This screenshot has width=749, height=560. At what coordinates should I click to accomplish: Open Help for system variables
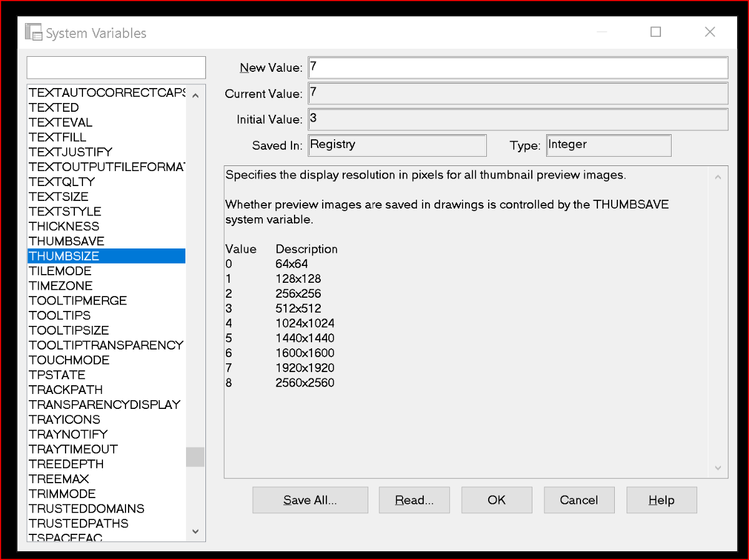[662, 500]
